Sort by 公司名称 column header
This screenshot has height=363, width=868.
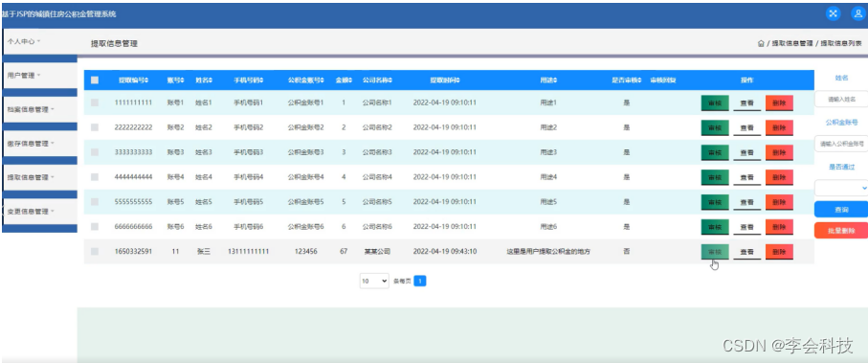tap(377, 80)
